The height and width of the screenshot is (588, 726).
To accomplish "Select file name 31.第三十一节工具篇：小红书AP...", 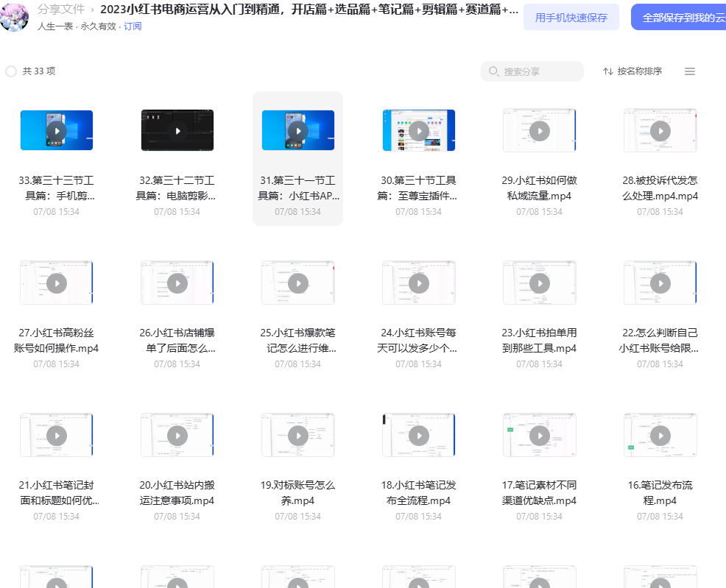I will [x=297, y=188].
